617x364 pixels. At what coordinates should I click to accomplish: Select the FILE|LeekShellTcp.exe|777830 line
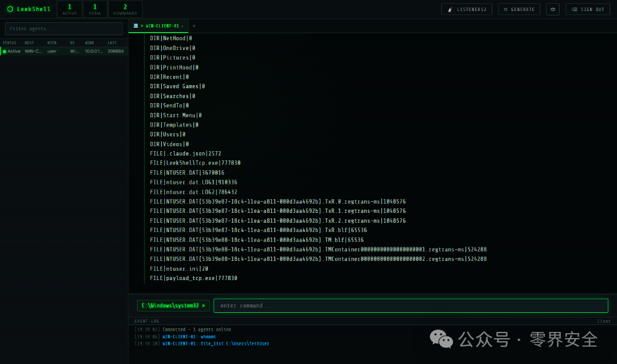click(x=195, y=163)
